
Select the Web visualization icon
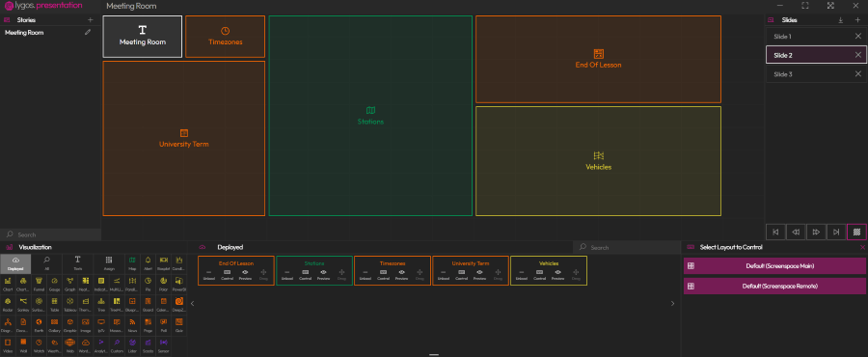pos(70,346)
